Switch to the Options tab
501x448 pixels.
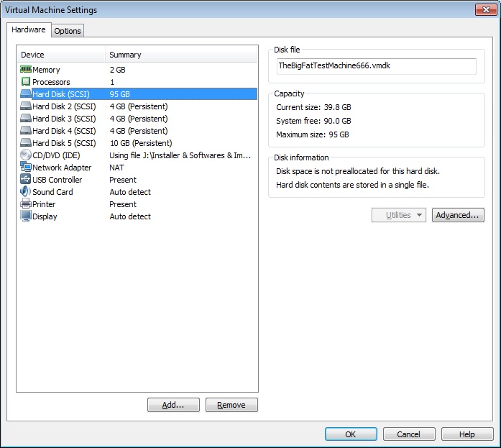(68, 31)
